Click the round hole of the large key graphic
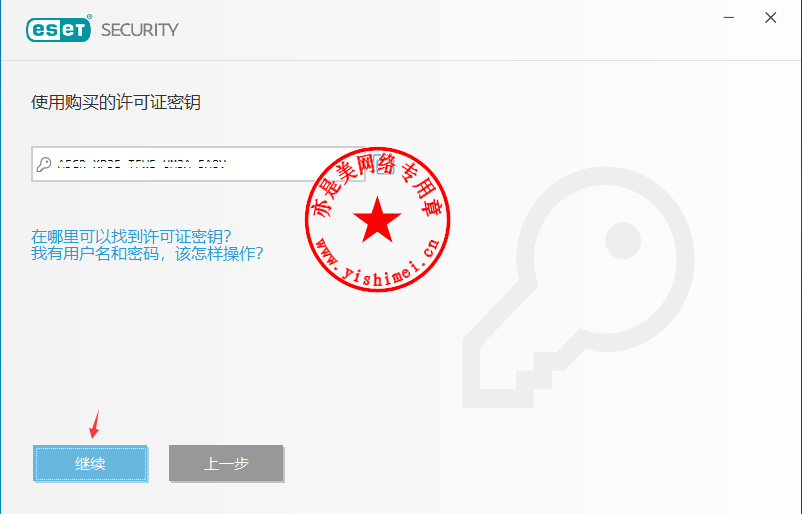802x514 pixels. (x=623, y=240)
